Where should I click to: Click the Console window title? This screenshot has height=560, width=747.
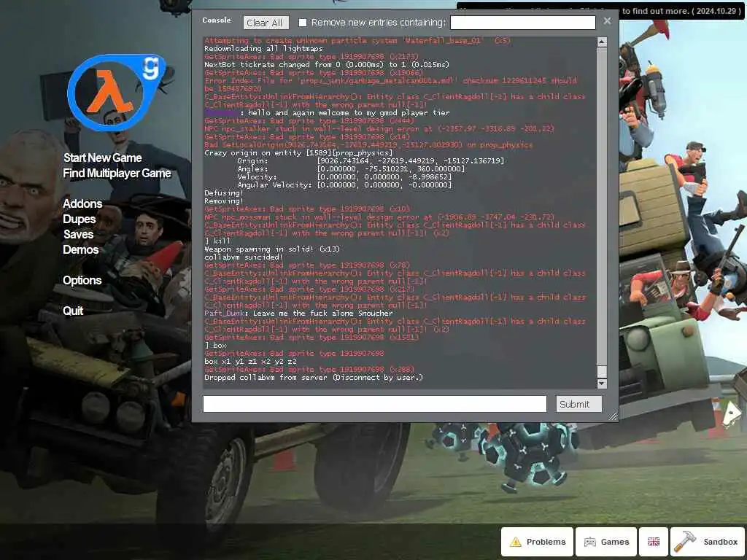216,20
